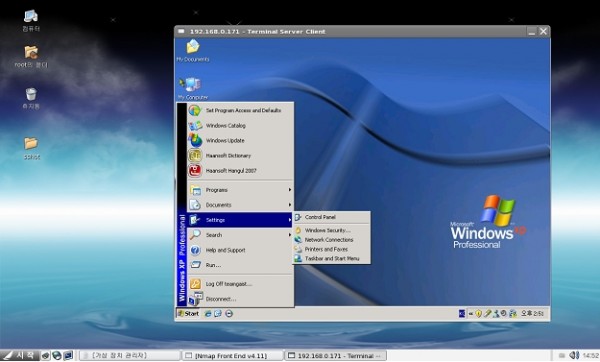Open Windows Security... from Settings submenu
The width and height of the screenshot is (600, 362).
[331, 230]
